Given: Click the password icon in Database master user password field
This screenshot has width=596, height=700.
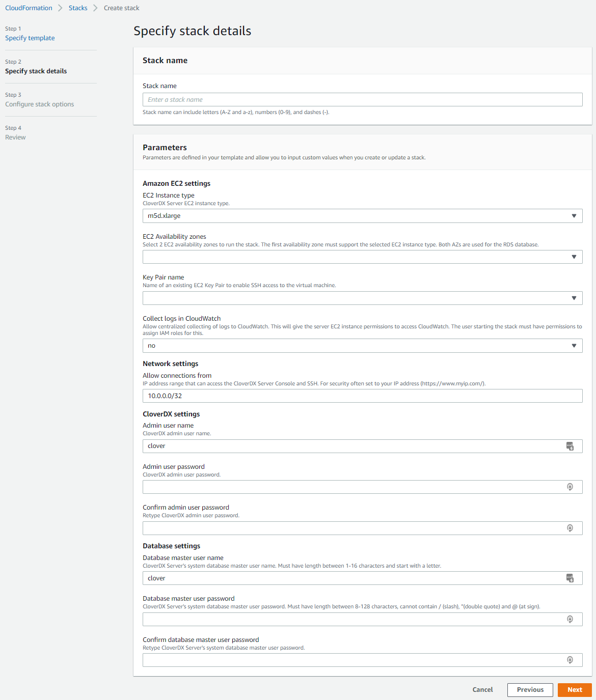Looking at the screenshot, I should [x=570, y=619].
